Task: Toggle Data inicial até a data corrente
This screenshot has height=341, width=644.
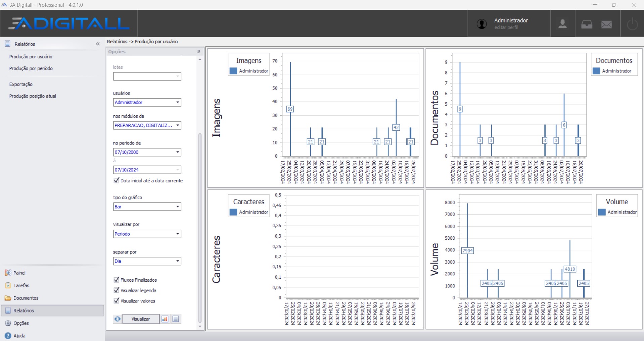Action: point(117,180)
